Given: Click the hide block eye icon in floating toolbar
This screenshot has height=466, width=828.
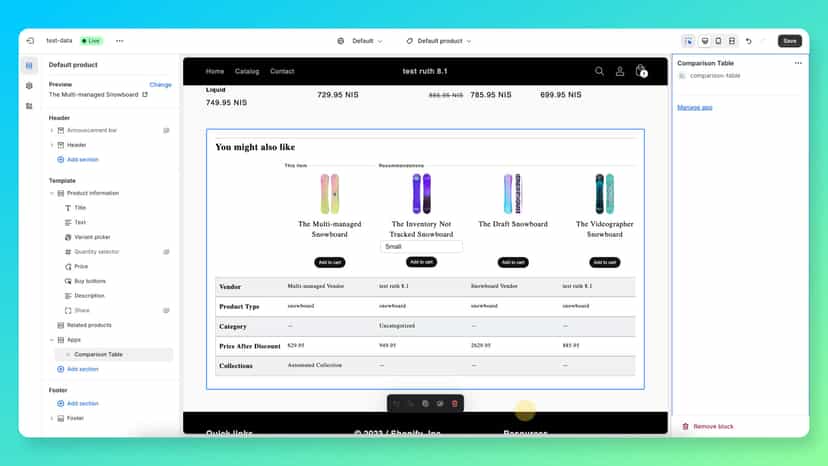Looking at the screenshot, I should pyautogui.click(x=440, y=404).
